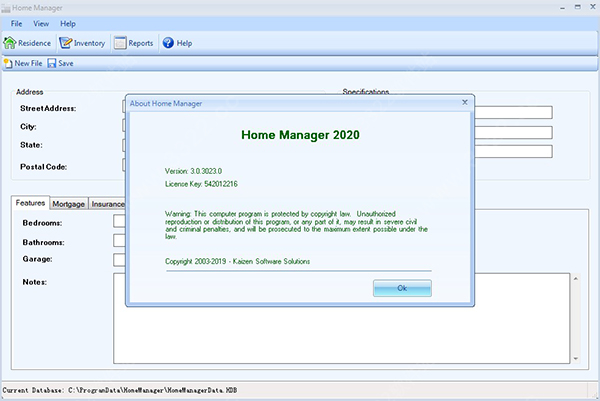Image resolution: width=600 pixels, height=401 pixels.
Task: Click the Bathrooms input field
Action: point(119,240)
